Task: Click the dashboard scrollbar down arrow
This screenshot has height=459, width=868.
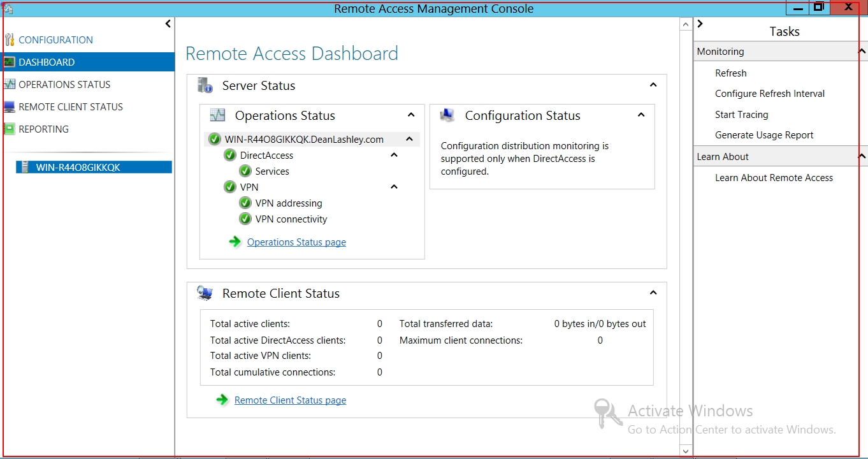Action: pyautogui.click(x=686, y=451)
